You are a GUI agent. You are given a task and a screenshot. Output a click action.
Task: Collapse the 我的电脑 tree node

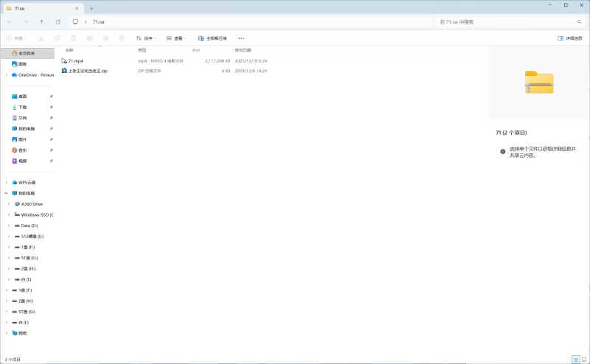click(x=7, y=193)
